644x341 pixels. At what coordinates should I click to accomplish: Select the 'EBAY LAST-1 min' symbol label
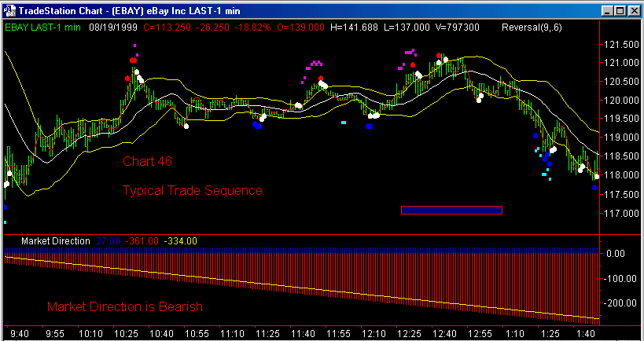pyautogui.click(x=43, y=27)
